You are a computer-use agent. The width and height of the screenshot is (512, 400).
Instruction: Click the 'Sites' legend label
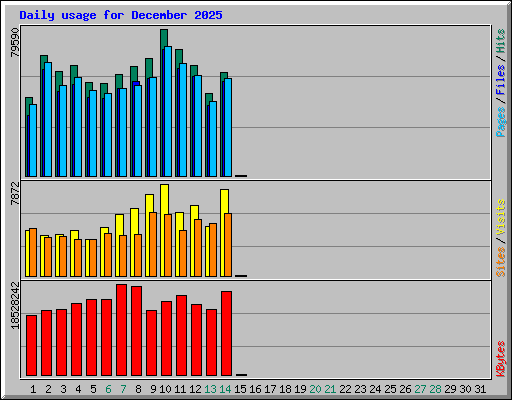pyautogui.click(x=501, y=262)
